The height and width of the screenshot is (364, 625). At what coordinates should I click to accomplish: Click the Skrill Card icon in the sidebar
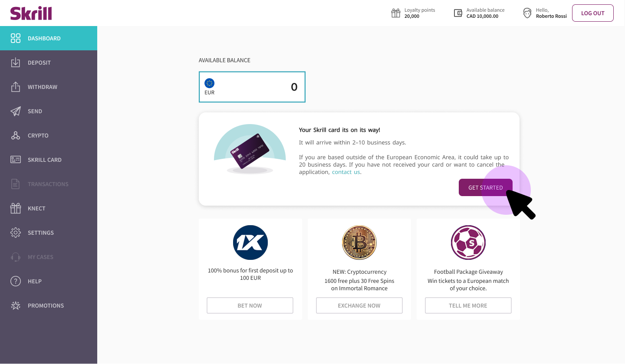pyautogui.click(x=16, y=160)
